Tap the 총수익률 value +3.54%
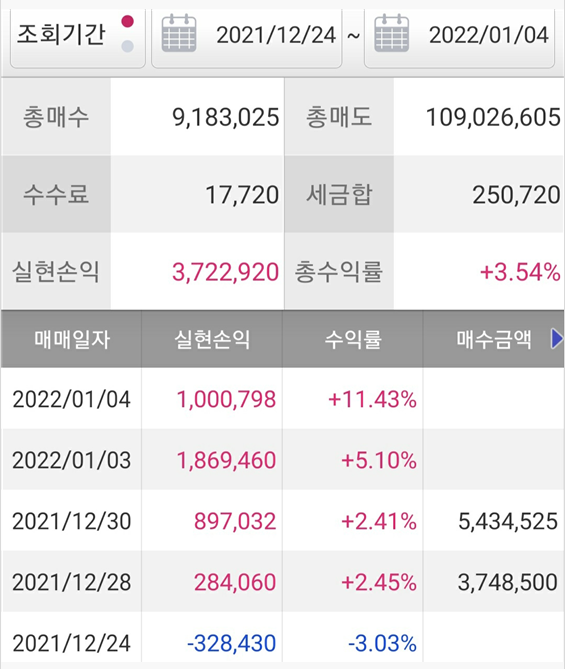 520,272
